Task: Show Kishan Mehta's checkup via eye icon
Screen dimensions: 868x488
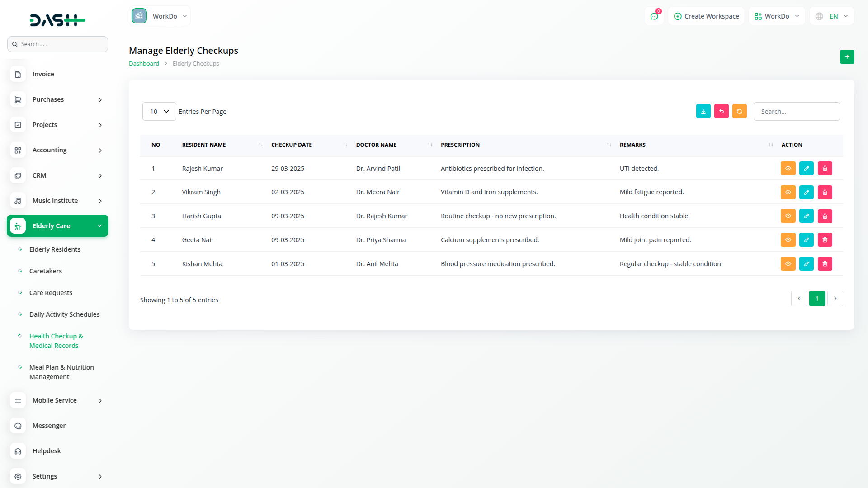Action: click(x=788, y=264)
